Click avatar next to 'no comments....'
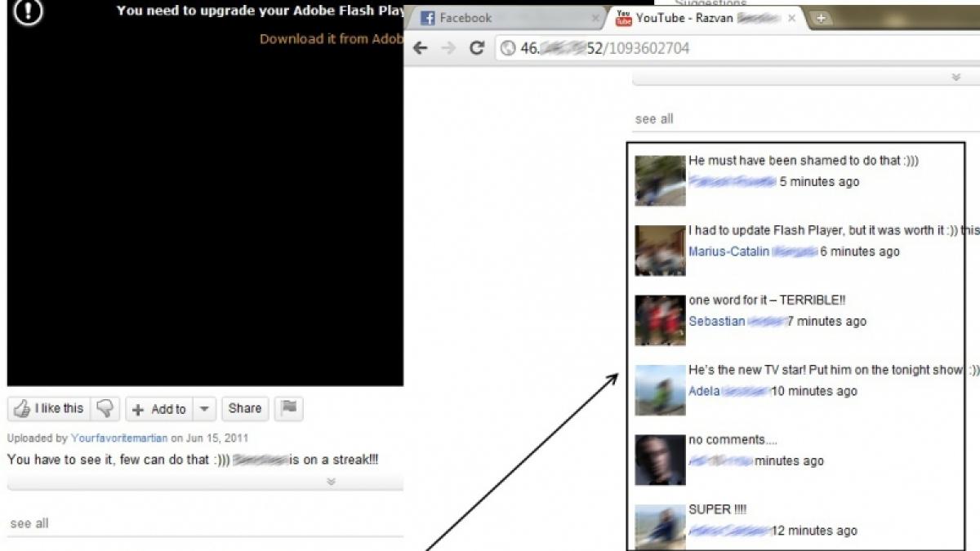 coord(660,460)
